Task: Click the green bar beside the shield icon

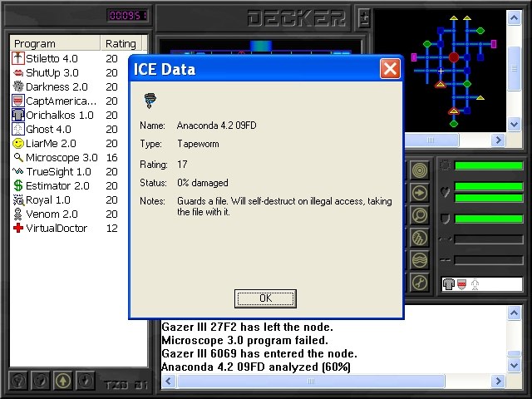Action: 489,219
